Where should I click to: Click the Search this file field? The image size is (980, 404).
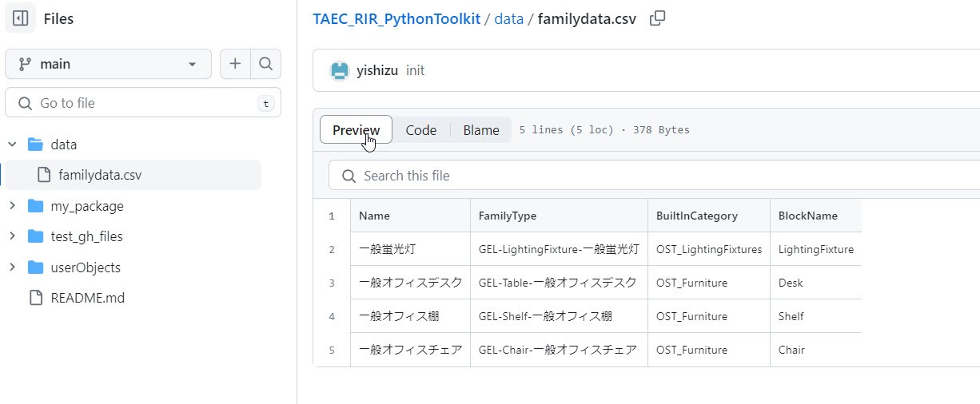pyautogui.click(x=655, y=176)
